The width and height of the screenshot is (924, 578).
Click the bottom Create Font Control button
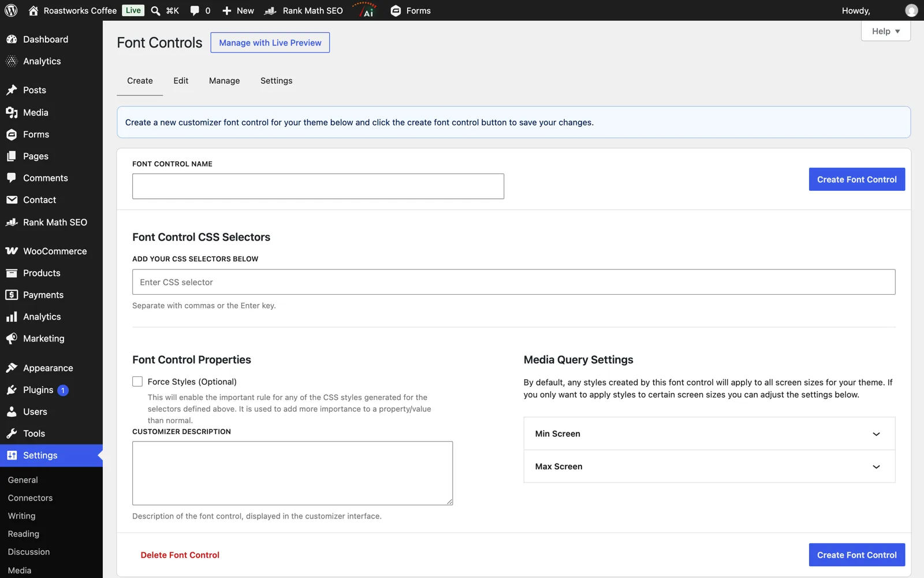click(x=856, y=555)
